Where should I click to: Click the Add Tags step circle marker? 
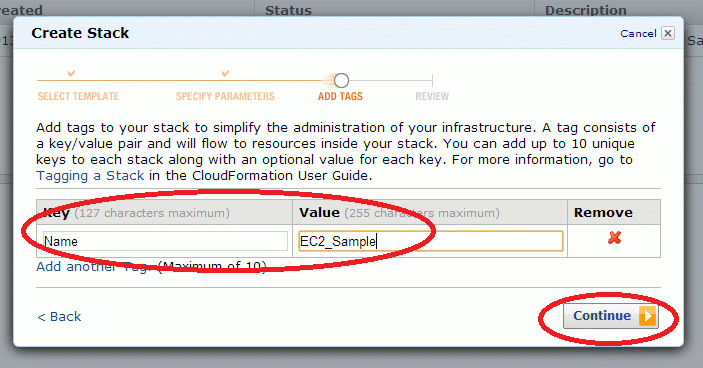pos(341,81)
